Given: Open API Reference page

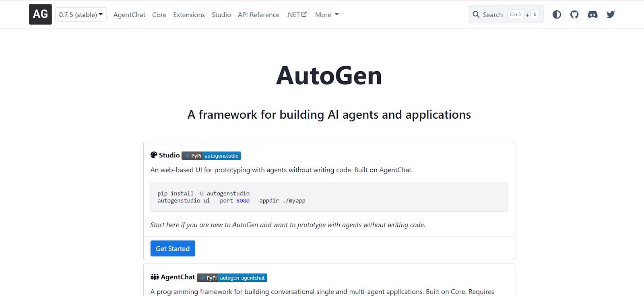Looking at the screenshot, I should (258, 14).
